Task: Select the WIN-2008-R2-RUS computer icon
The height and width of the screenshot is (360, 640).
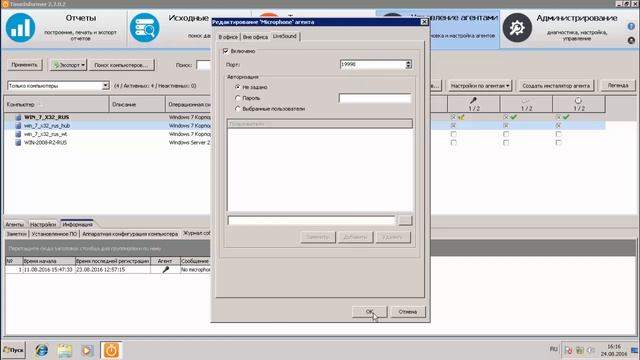Action: point(18,142)
